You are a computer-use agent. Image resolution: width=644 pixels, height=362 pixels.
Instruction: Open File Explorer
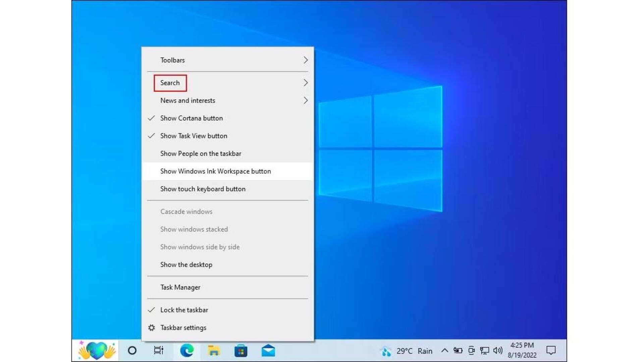coord(215,351)
